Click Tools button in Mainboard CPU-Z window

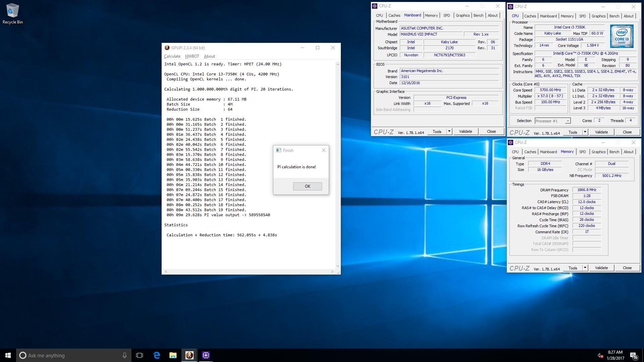point(437,131)
